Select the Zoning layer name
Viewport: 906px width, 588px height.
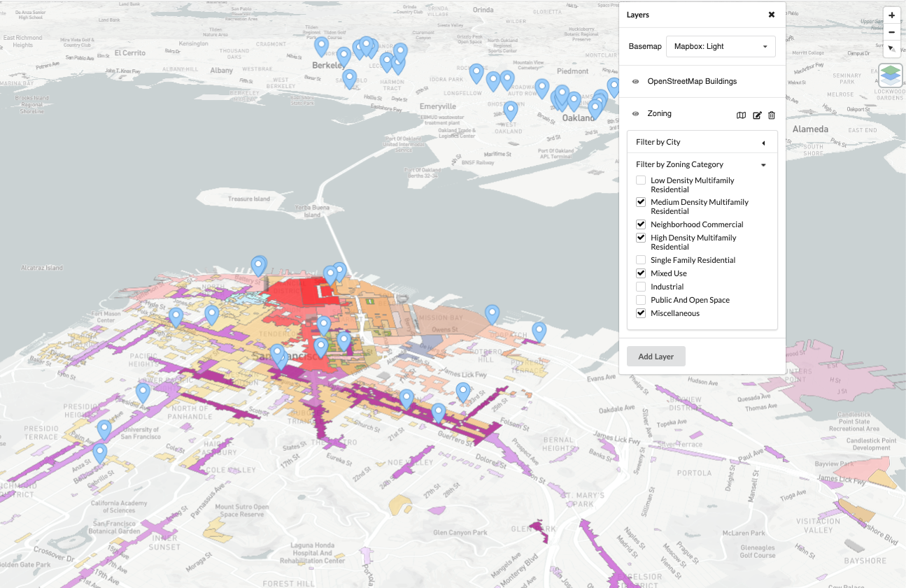point(659,113)
